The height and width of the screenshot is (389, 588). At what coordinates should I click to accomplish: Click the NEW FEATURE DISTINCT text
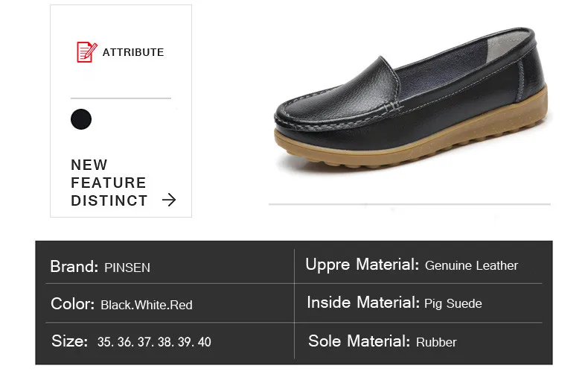pyautogui.click(x=109, y=183)
